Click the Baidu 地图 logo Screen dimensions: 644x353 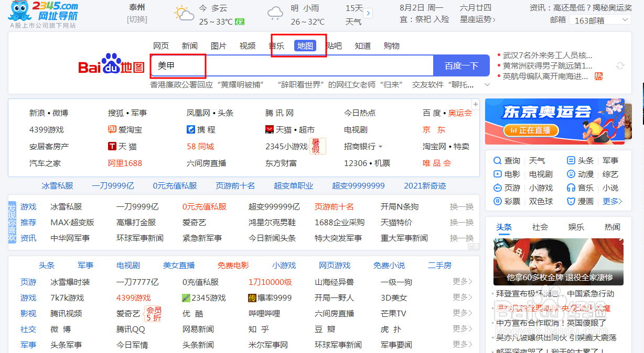point(111,65)
